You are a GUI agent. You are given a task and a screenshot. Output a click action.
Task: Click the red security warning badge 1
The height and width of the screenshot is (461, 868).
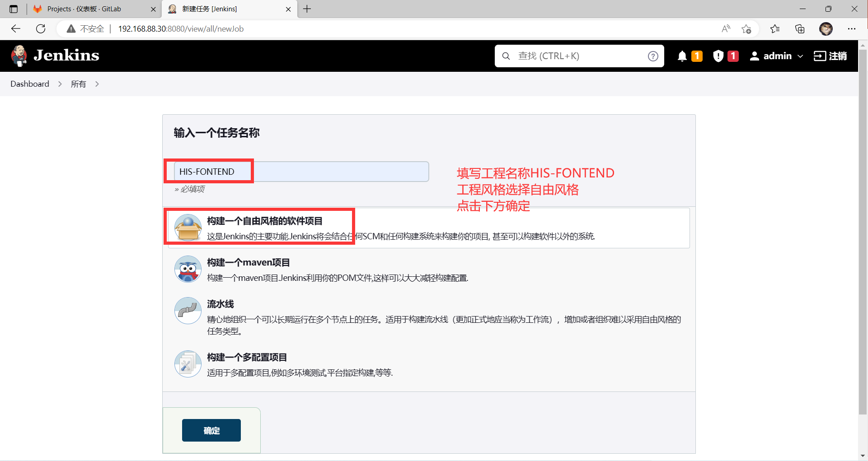tap(733, 56)
